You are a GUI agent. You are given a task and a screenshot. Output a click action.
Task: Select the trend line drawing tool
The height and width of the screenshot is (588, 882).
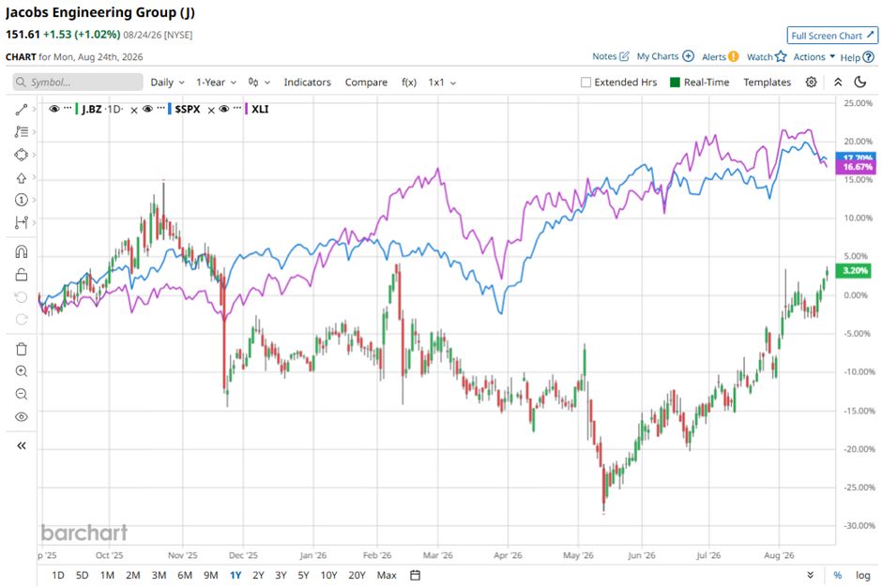[x=22, y=110]
